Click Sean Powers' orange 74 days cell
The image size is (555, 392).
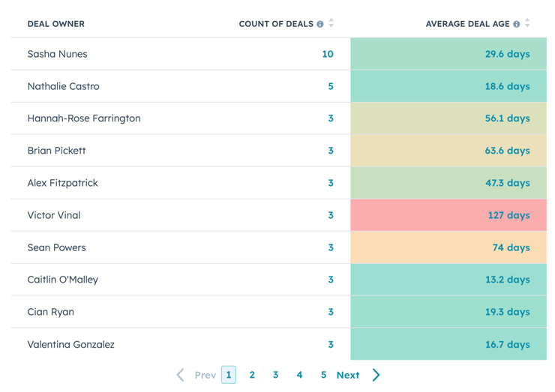(511, 247)
